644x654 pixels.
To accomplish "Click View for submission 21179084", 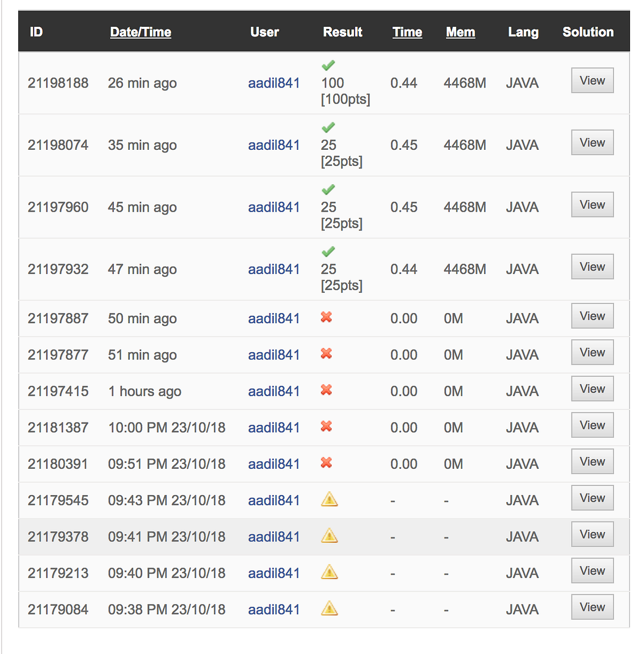I will [x=592, y=607].
